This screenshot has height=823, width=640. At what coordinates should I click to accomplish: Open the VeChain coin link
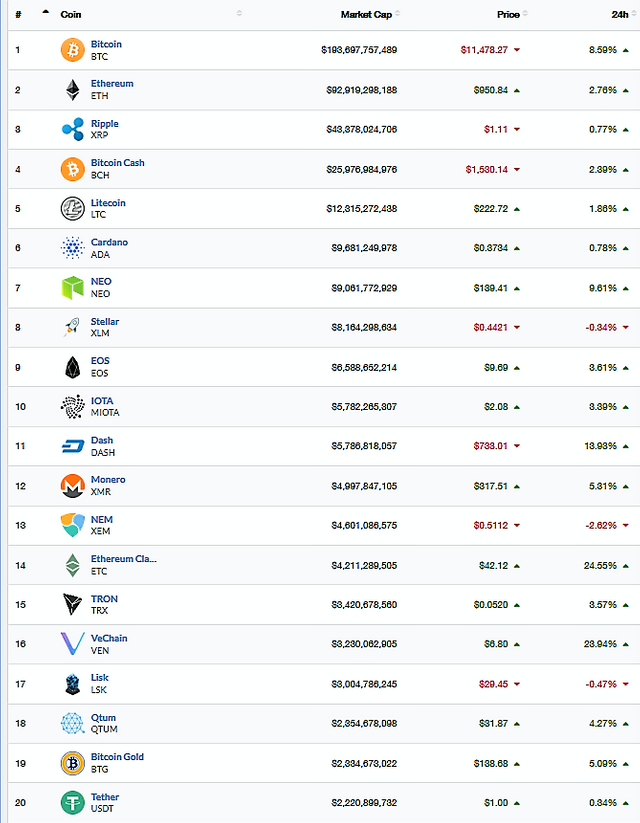click(x=109, y=638)
